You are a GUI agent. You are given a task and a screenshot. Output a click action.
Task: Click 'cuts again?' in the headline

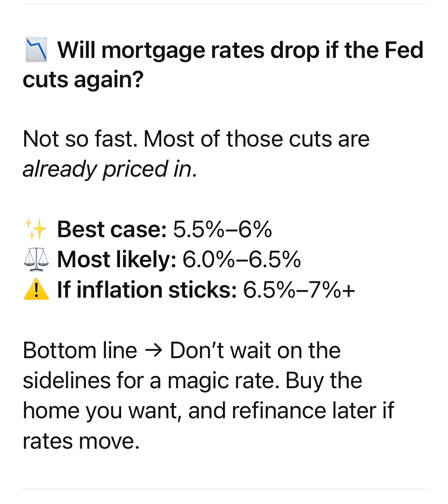point(83,79)
